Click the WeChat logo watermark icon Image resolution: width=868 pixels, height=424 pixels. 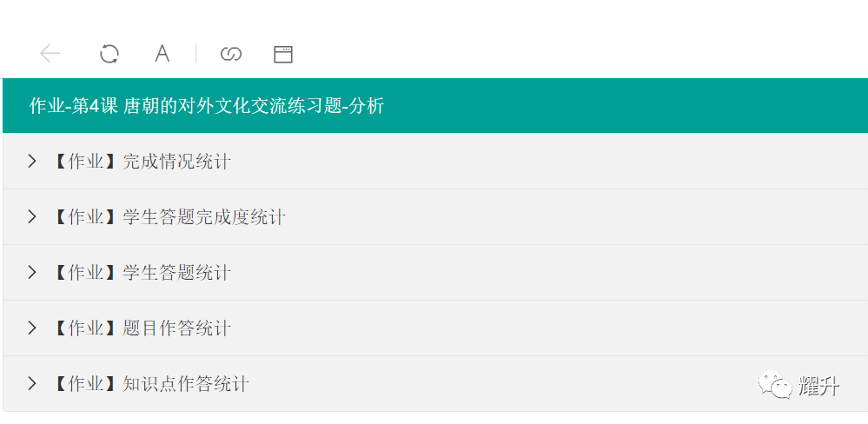(x=775, y=384)
